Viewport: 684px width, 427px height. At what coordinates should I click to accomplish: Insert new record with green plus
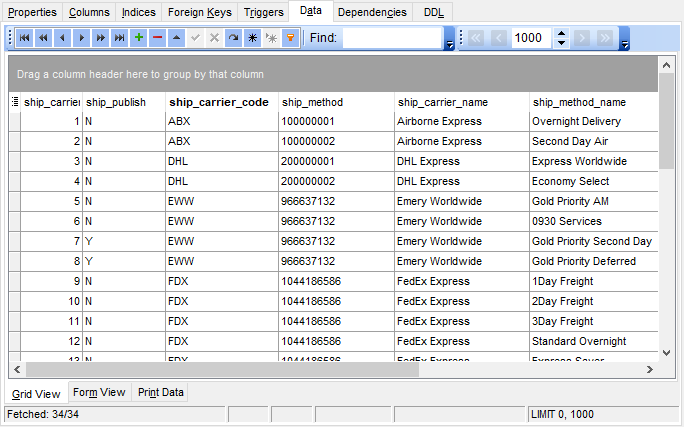pyautogui.click(x=139, y=38)
